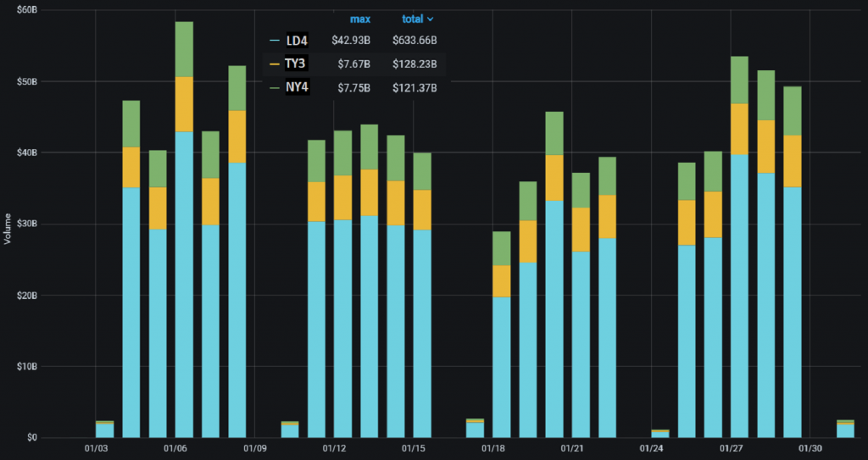Toggle the TY3 series in legend

(x=295, y=64)
